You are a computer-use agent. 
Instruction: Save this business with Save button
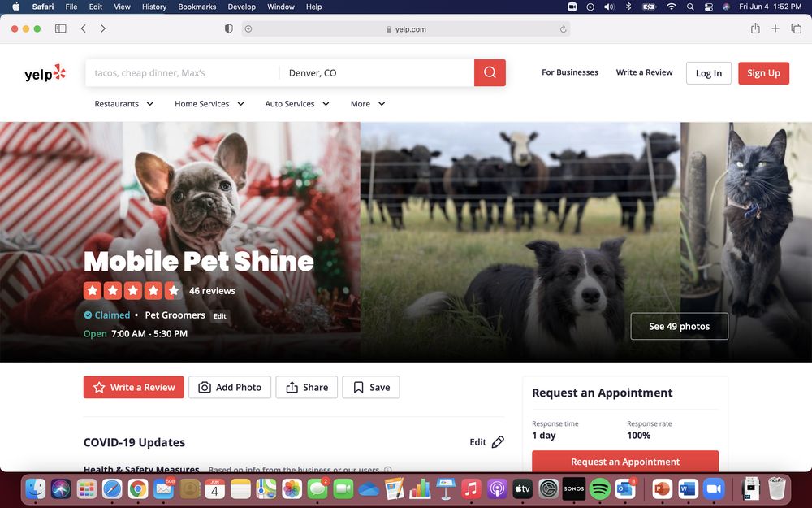[x=371, y=388]
